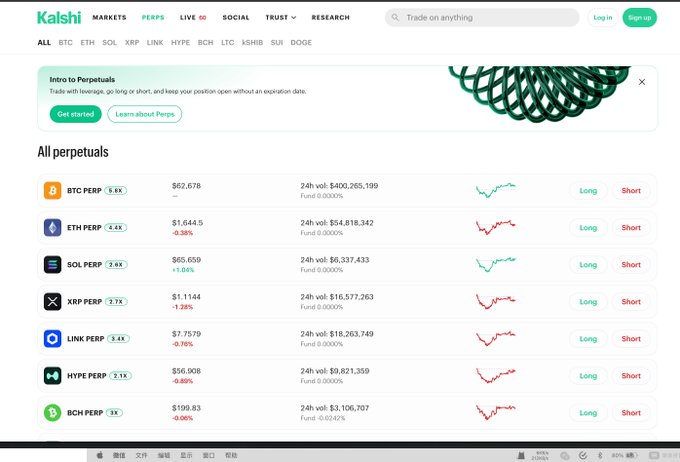This screenshot has height=462, width=680.
Task: Click Long on LINK PERP row
Action: coord(588,339)
